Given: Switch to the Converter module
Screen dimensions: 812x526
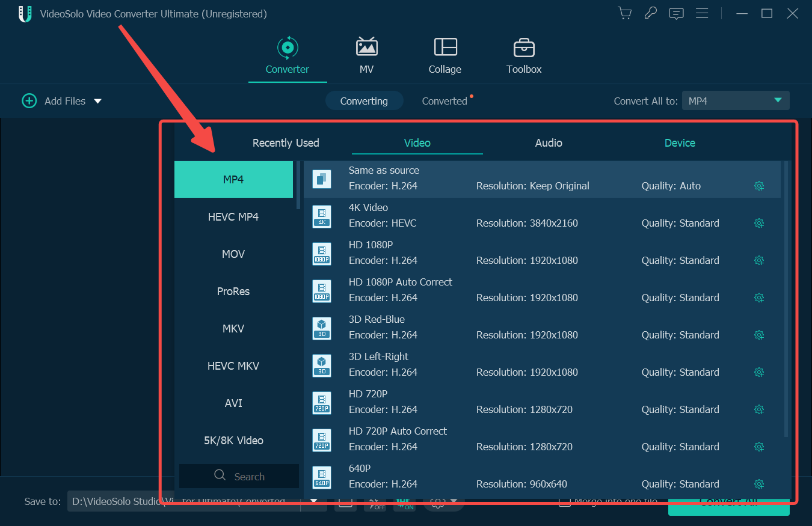Looking at the screenshot, I should [288, 56].
